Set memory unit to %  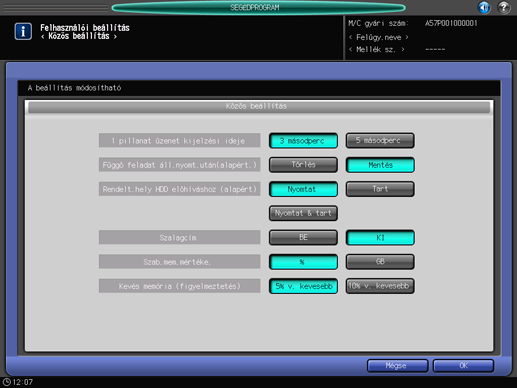coord(303,262)
